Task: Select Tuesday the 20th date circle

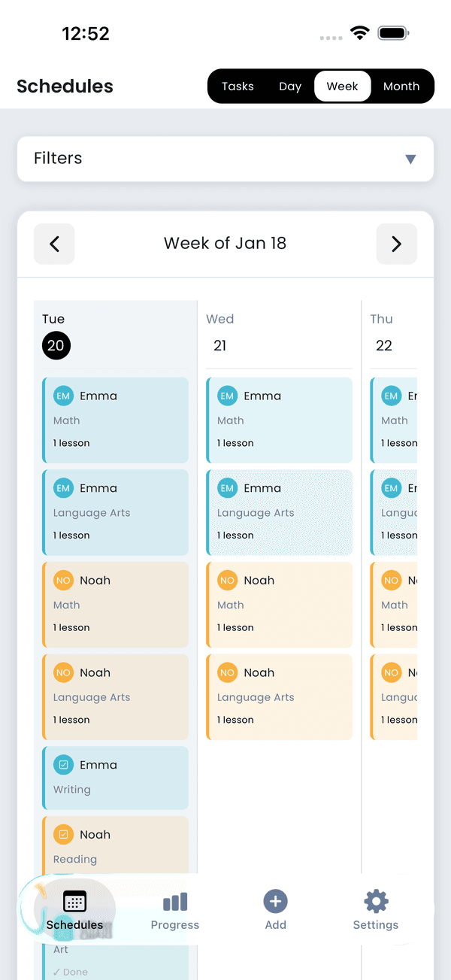Action: (x=56, y=345)
